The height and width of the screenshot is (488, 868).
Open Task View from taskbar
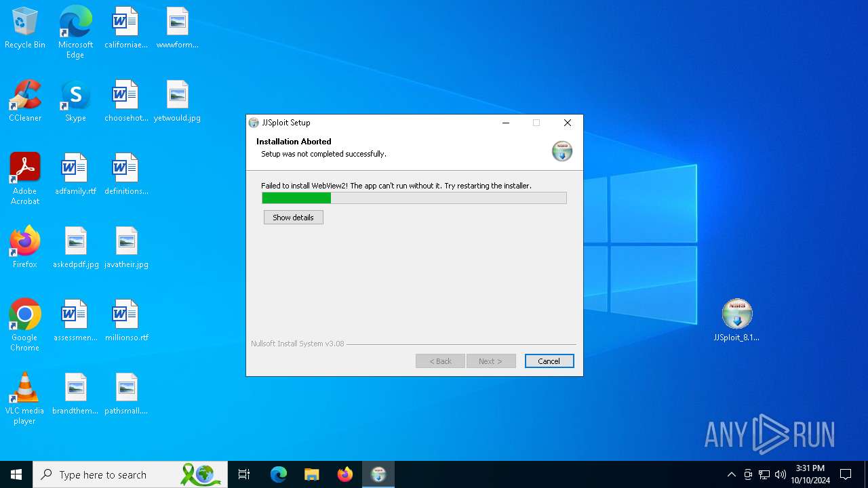244,474
